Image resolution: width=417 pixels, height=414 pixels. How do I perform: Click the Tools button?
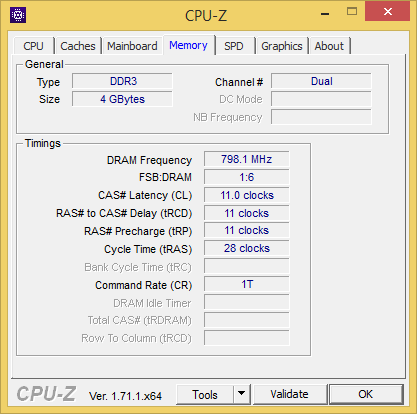pos(205,395)
